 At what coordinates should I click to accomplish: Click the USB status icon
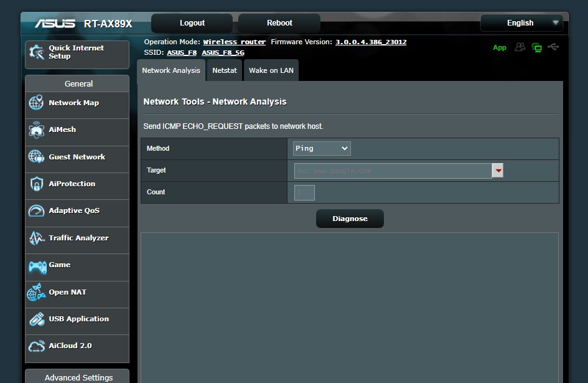(553, 47)
